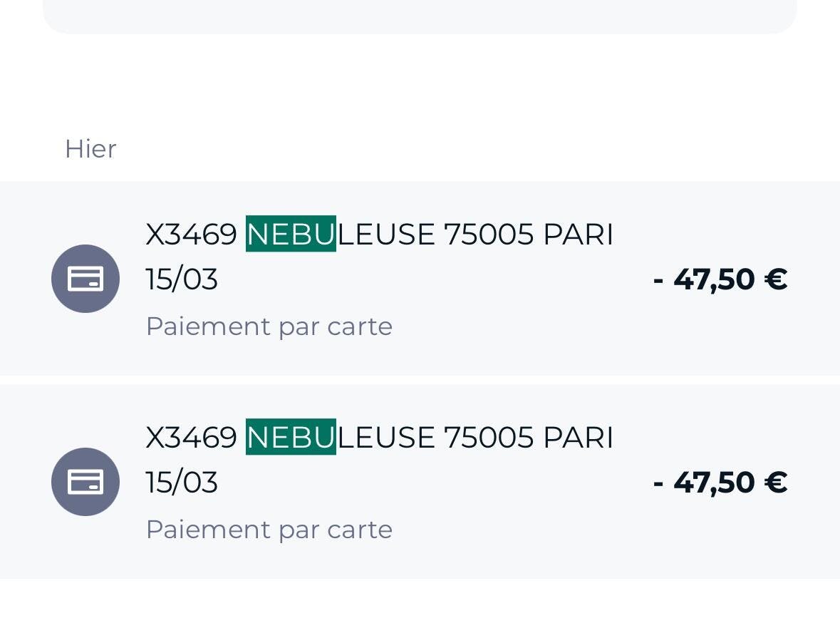Click the euro sign of first transaction amount
Image resolution: width=840 pixels, height=623 pixels.
click(x=775, y=279)
